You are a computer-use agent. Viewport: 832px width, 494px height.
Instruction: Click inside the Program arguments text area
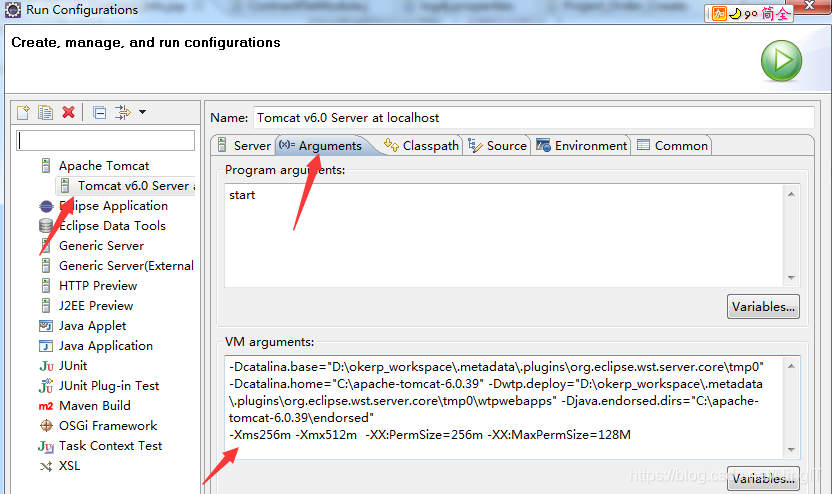tap(504, 236)
